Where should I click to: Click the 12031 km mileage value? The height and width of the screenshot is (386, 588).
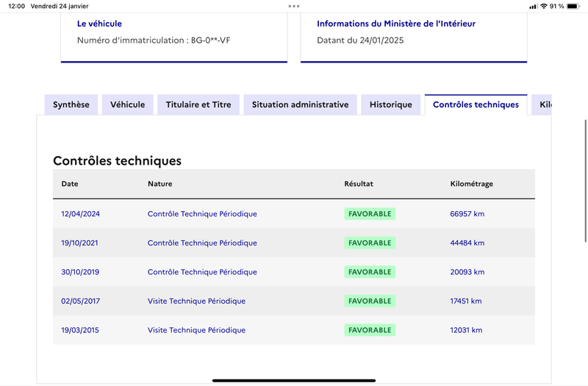click(x=466, y=330)
